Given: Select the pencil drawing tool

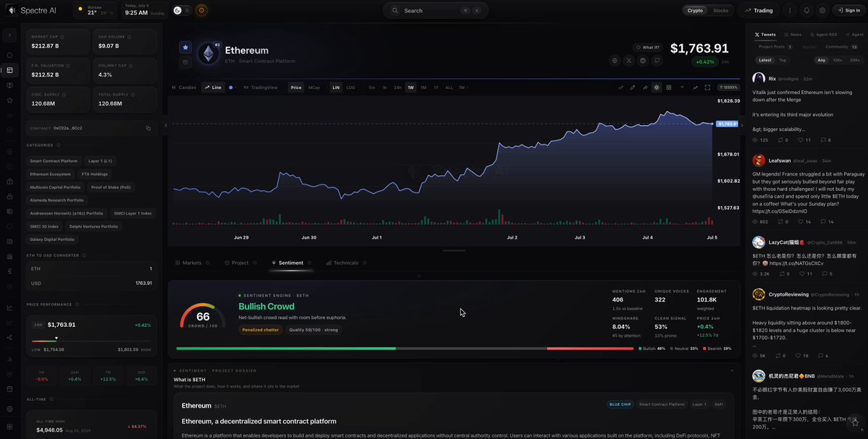Looking at the screenshot, I should 633,88.
